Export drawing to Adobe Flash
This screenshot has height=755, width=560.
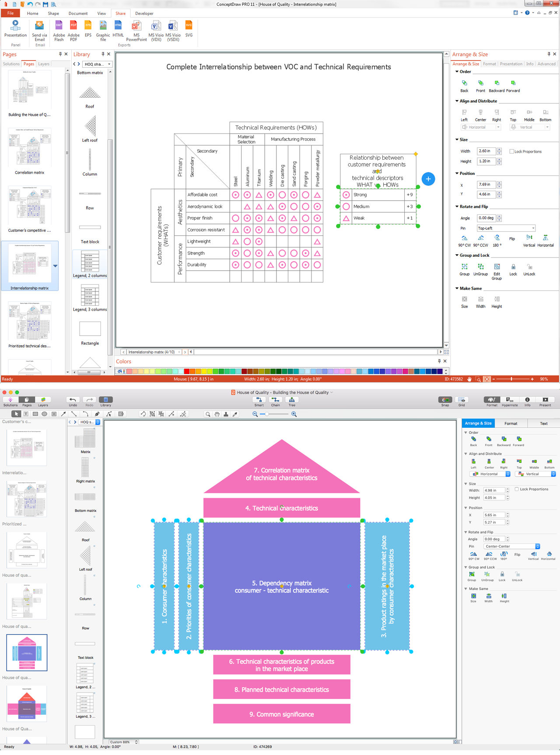point(59,31)
